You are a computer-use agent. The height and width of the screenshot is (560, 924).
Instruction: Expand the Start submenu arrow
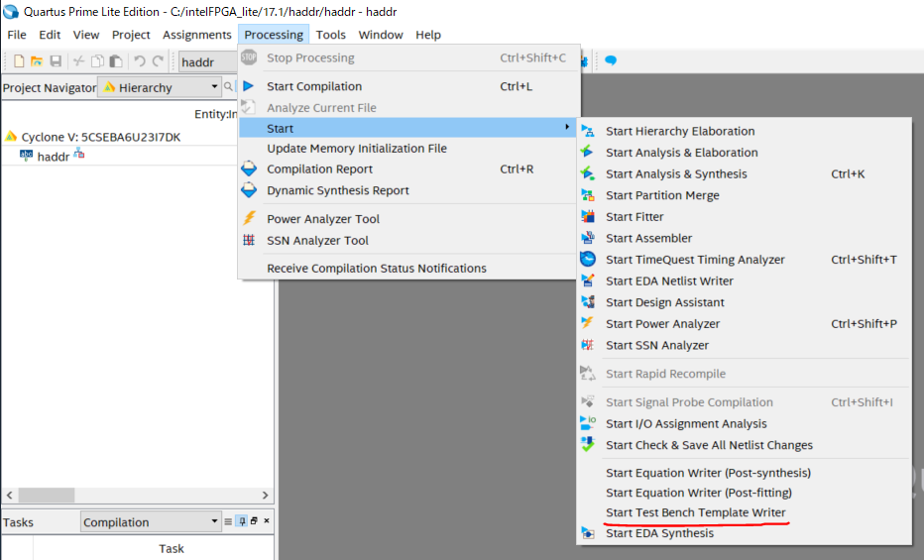point(567,127)
